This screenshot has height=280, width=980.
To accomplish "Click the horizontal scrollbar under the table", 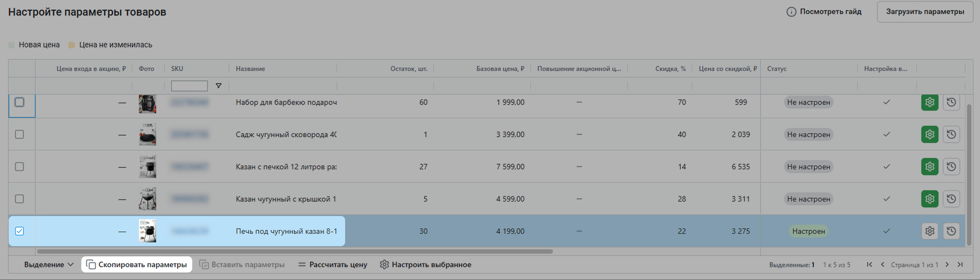I will [295, 252].
